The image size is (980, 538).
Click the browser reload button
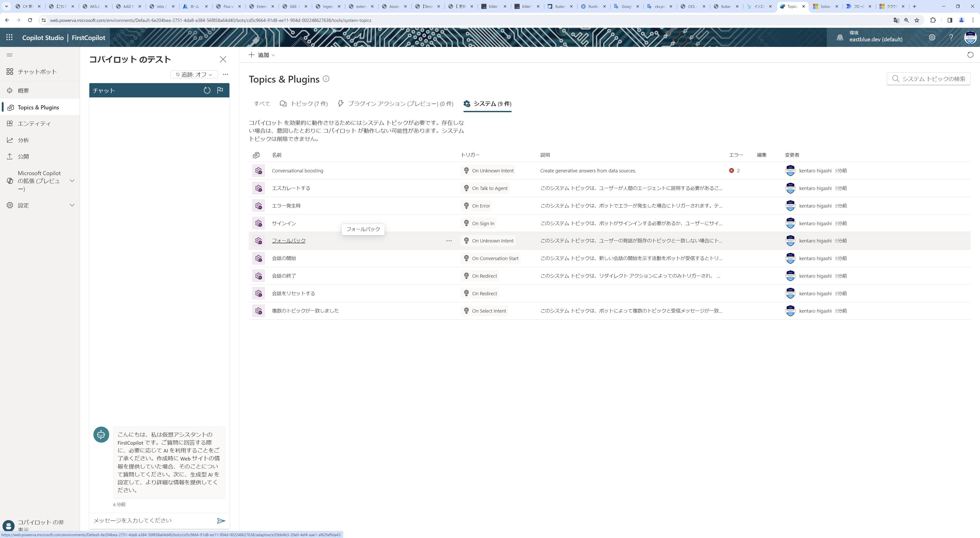click(30, 20)
